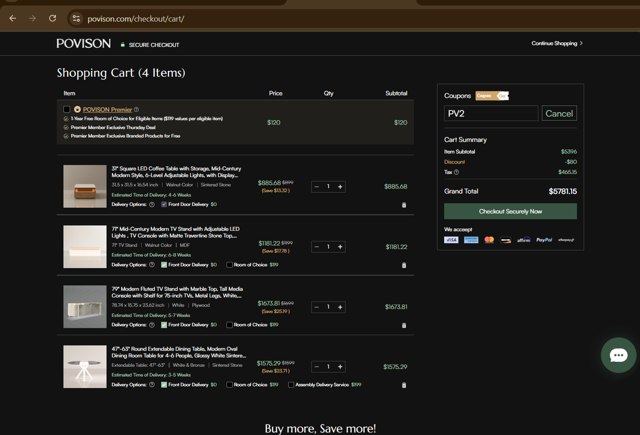Click the green secure checkout lock icon

point(122,44)
